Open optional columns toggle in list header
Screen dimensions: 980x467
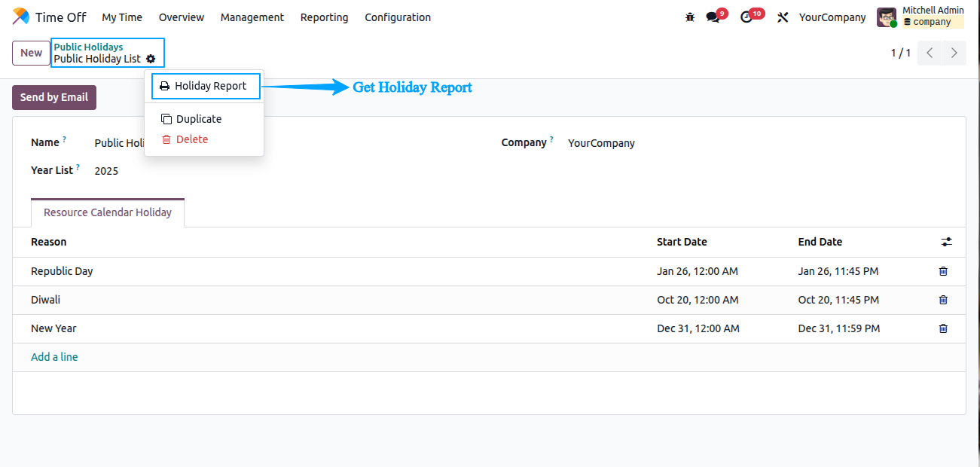pos(947,242)
